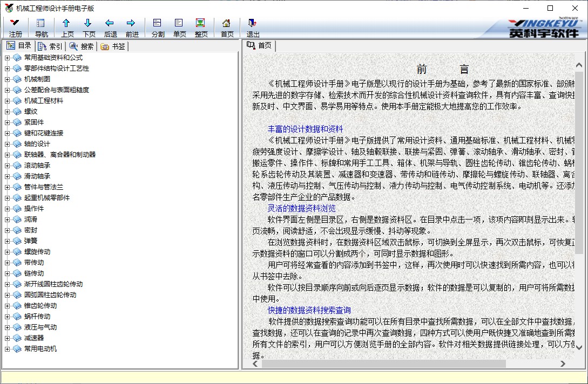This screenshot has width=588, height=384.
Task: Click the content horizontal scrollbar right arrow
Action: point(563,364)
